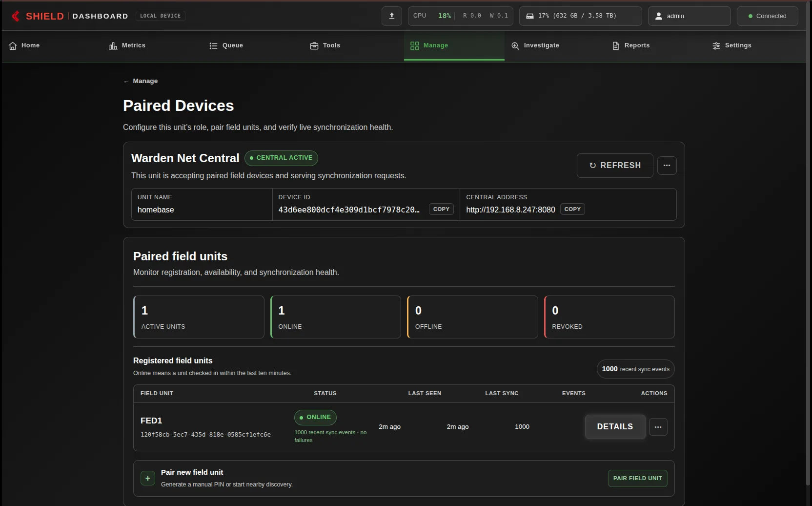Click the FIELD UNIT column header
This screenshot has width=812, height=506.
157,393
